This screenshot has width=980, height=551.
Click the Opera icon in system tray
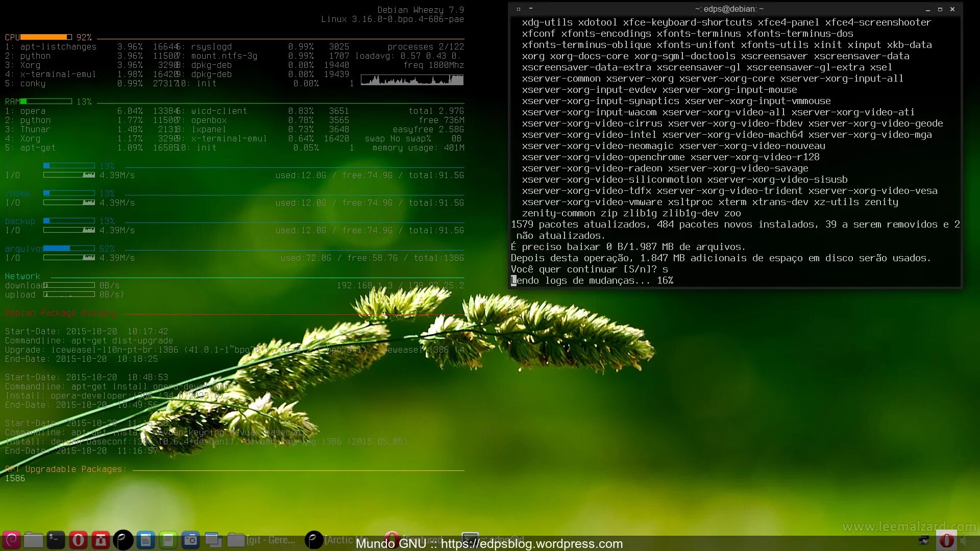point(946,540)
